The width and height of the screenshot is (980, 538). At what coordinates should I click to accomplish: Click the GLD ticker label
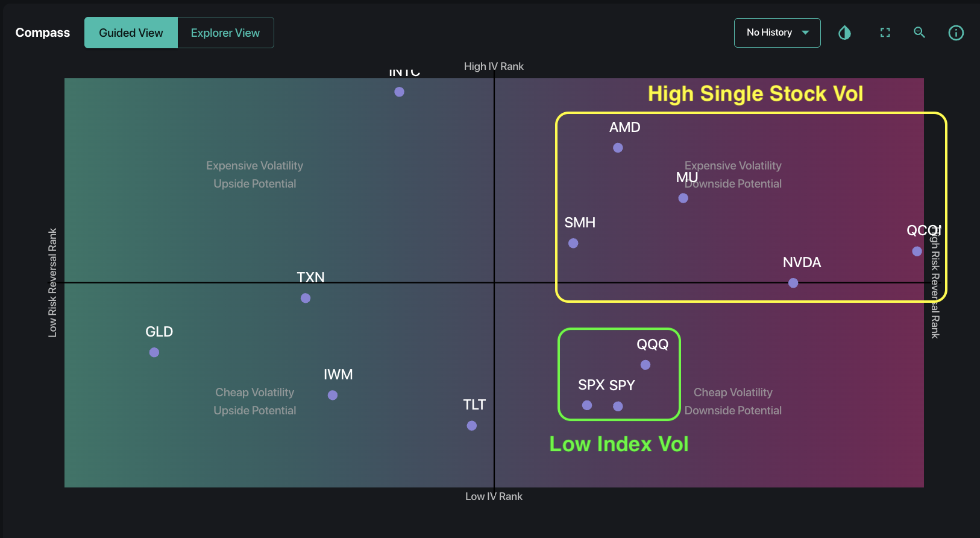[159, 332]
